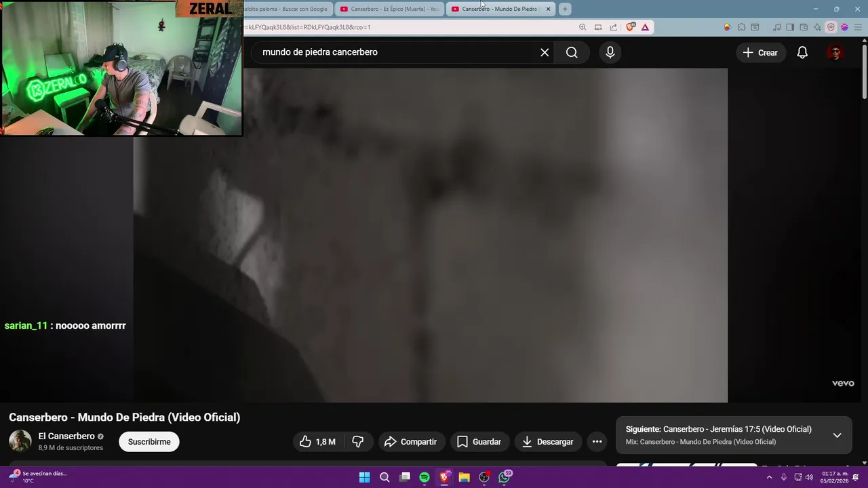Click the '8,9 M de suscriptores' text
This screenshot has height=488, width=868.
coord(71,448)
